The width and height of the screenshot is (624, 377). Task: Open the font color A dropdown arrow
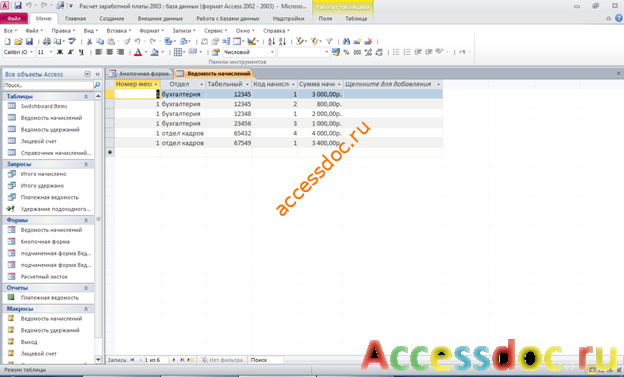[145, 52]
